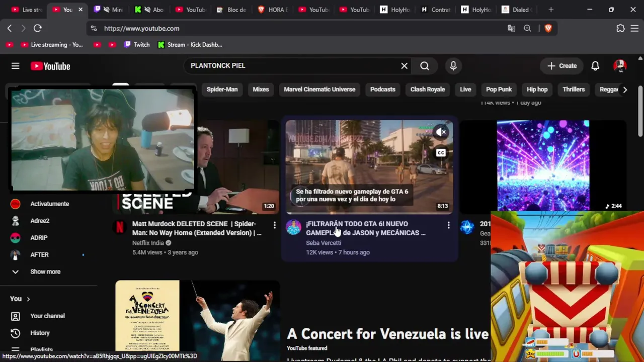Visit the Netflix India channel name
Screen dimensions: 644x362
148,243
